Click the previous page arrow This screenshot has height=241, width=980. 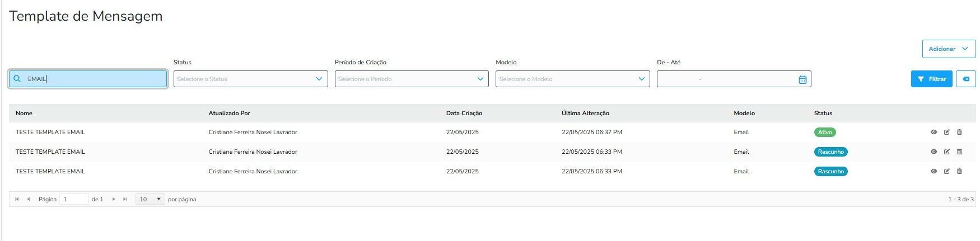pos(28,199)
